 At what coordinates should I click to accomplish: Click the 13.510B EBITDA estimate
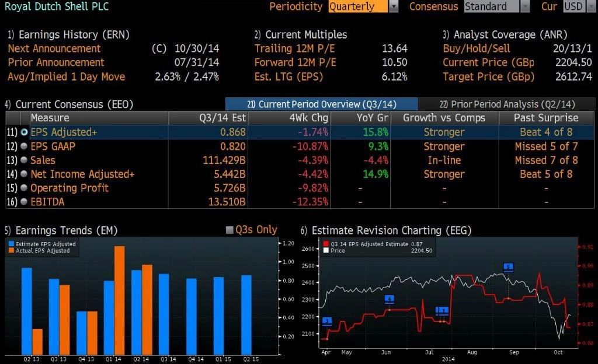[x=227, y=202]
